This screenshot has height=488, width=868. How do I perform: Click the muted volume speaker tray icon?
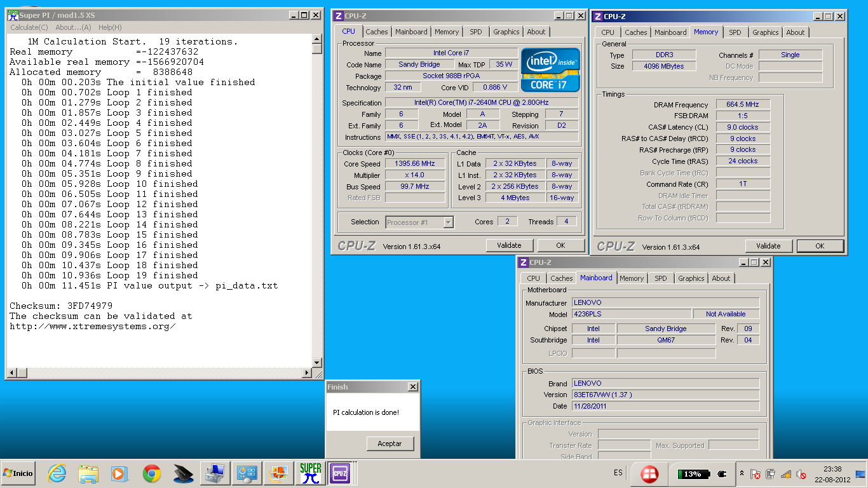click(x=801, y=474)
